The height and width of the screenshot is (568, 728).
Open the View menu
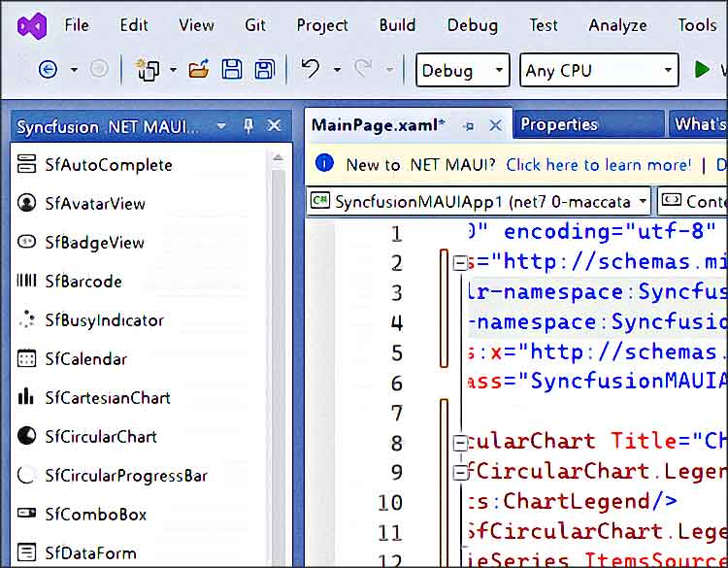pos(196,25)
